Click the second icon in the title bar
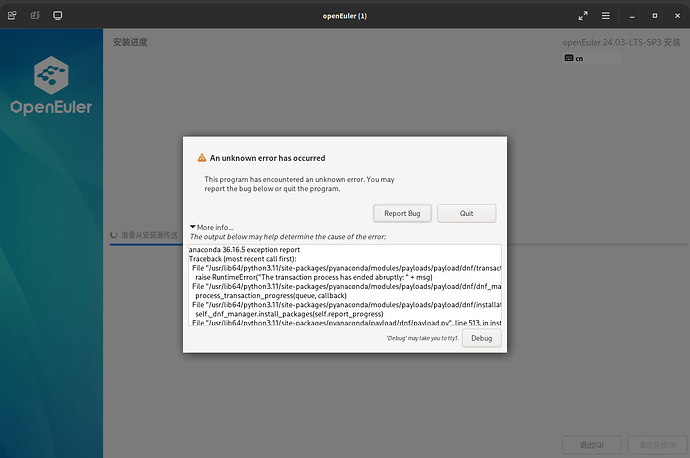The image size is (690, 458). click(x=36, y=16)
